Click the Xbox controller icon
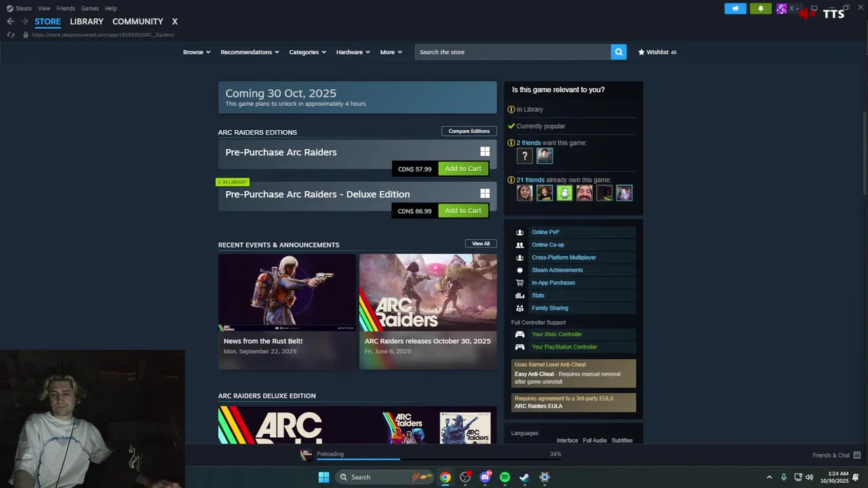The width and height of the screenshot is (868, 488). [519, 334]
